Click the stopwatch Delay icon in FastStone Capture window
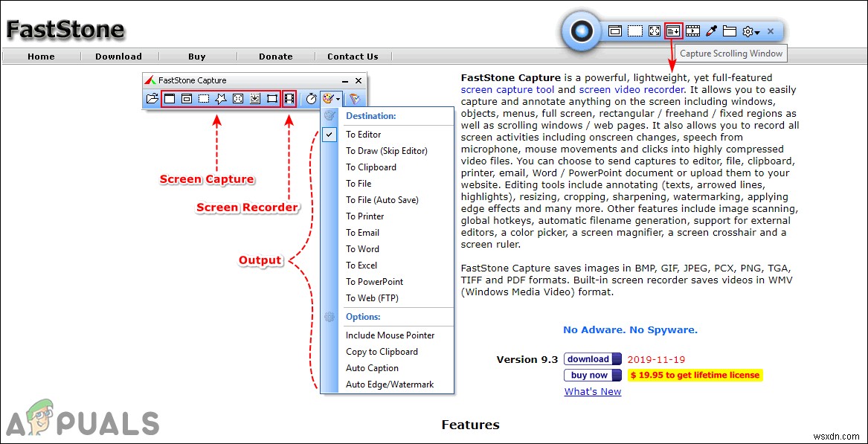Viewport: 868px width, 444px height. [x=312, y=99]
